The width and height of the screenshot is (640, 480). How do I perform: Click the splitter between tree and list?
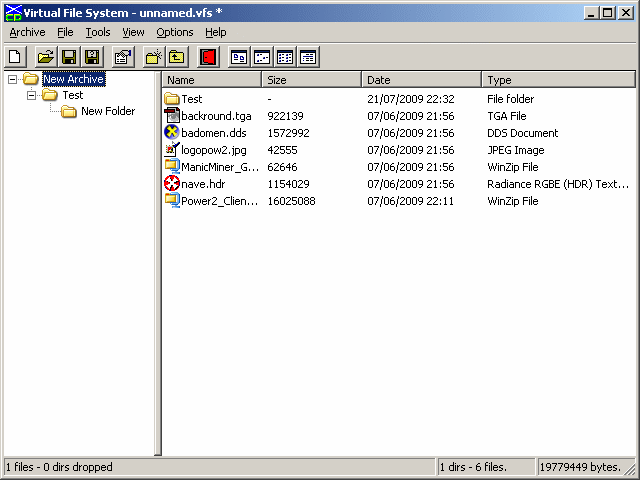click(158, 263)
